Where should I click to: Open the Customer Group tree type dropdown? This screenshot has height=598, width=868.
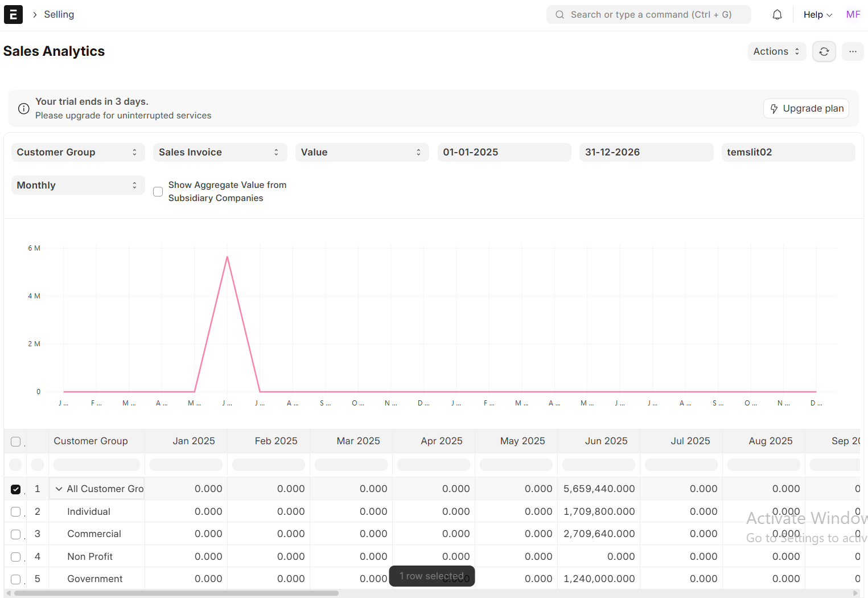[78, 153]
